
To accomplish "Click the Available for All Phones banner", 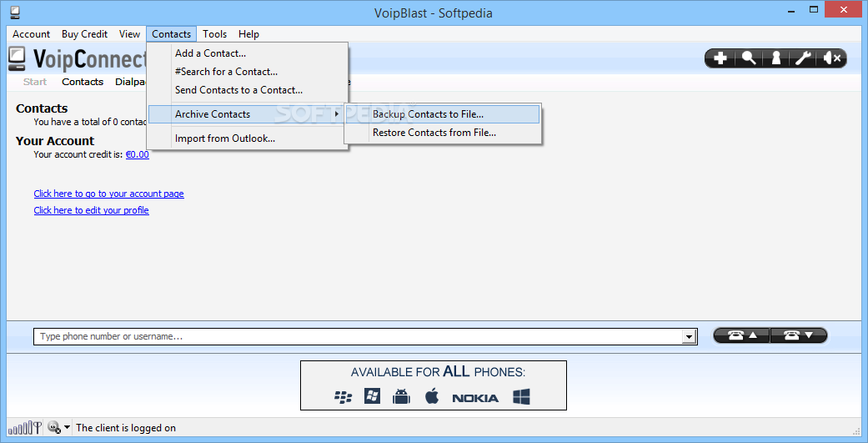I will coord(434,385).
